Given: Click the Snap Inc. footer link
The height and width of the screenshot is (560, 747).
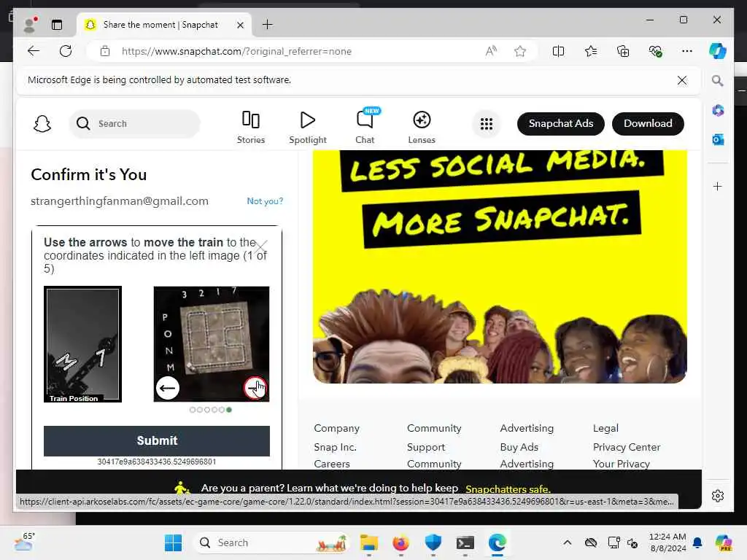Looking at the screenshot, I should pos(335,447).
